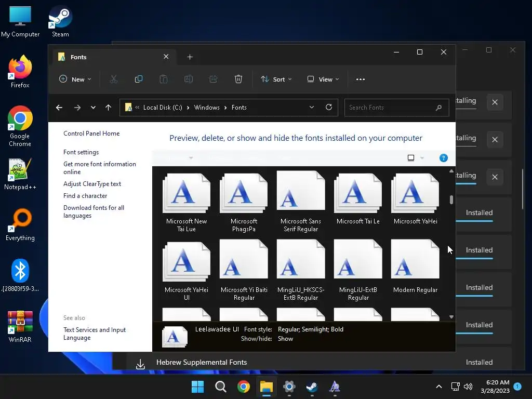
Task: Close the Fonts tab
Action: click(166, 57)
